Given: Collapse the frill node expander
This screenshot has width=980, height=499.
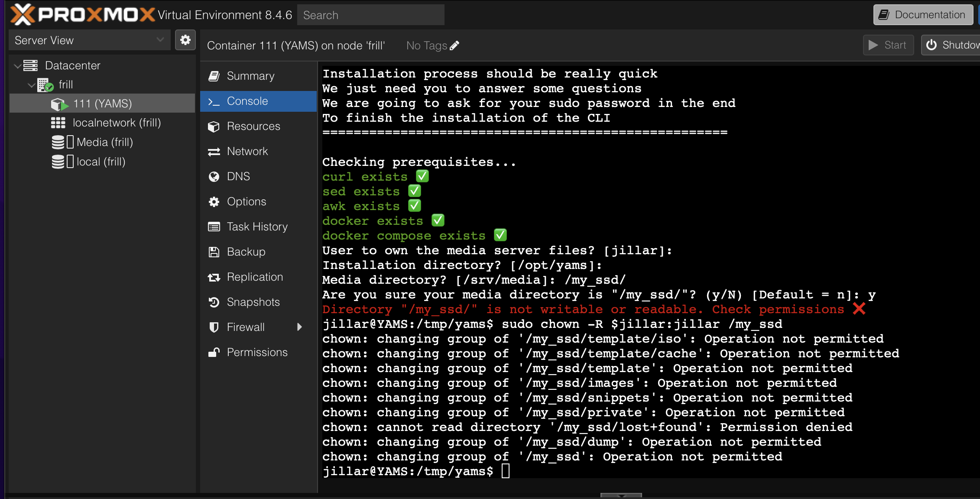Looking at the screenshot, I should click(31, 85).
